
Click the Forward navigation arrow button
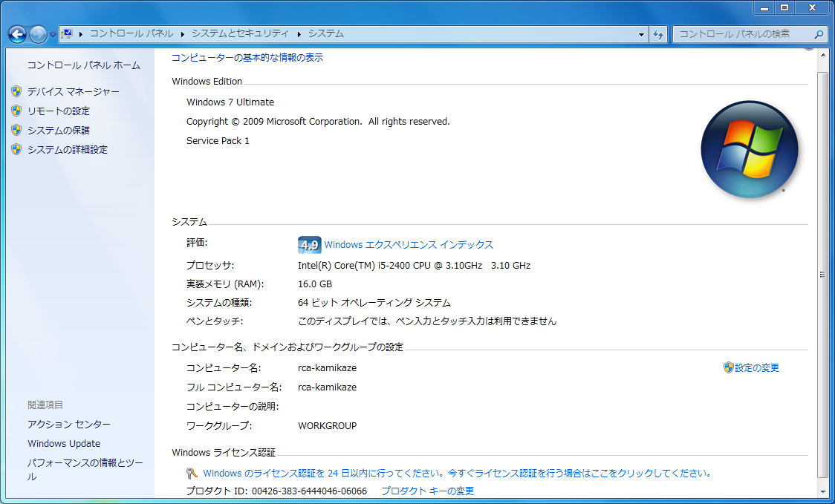pyautogui.click(x=38, y=35)
